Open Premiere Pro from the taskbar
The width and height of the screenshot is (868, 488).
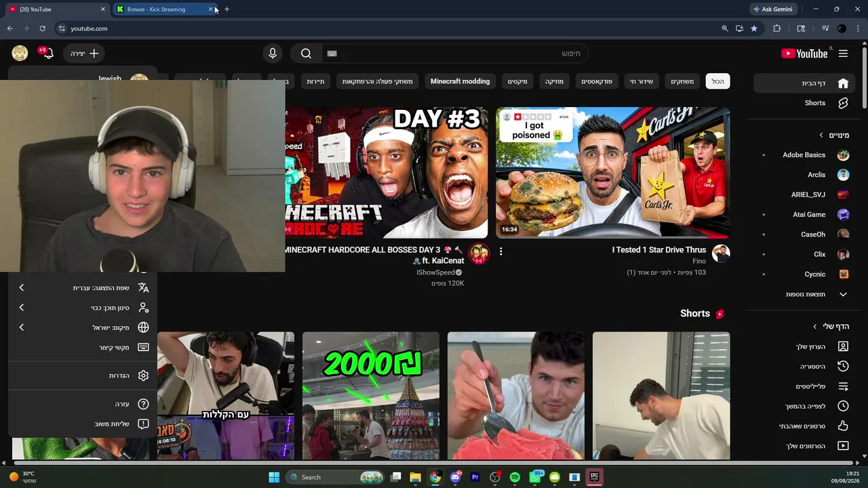point(475,477)
